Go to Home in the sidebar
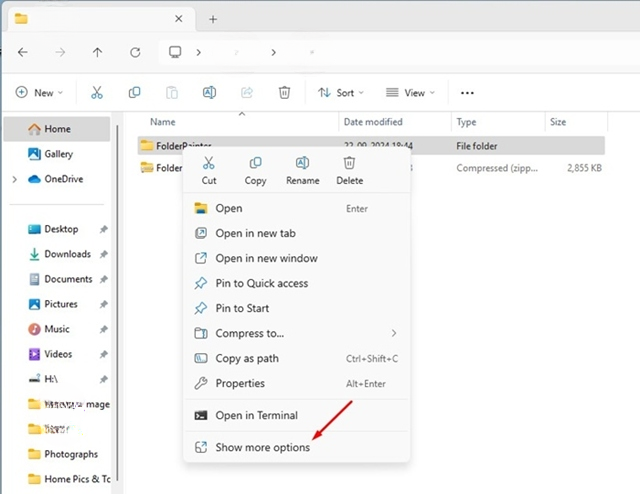The height and width of the screenshot is (494, 640). pyautogui.click(x=57, y=129)
